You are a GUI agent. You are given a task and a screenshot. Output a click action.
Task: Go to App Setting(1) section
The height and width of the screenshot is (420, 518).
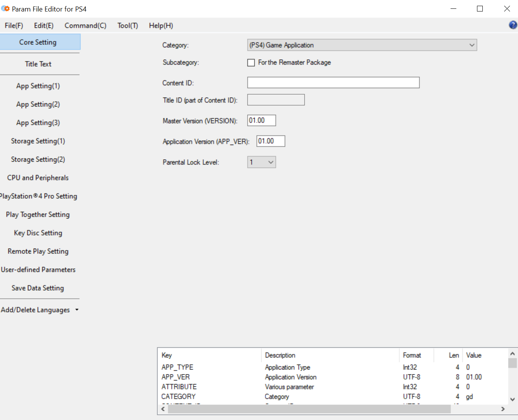click(38, 86)
